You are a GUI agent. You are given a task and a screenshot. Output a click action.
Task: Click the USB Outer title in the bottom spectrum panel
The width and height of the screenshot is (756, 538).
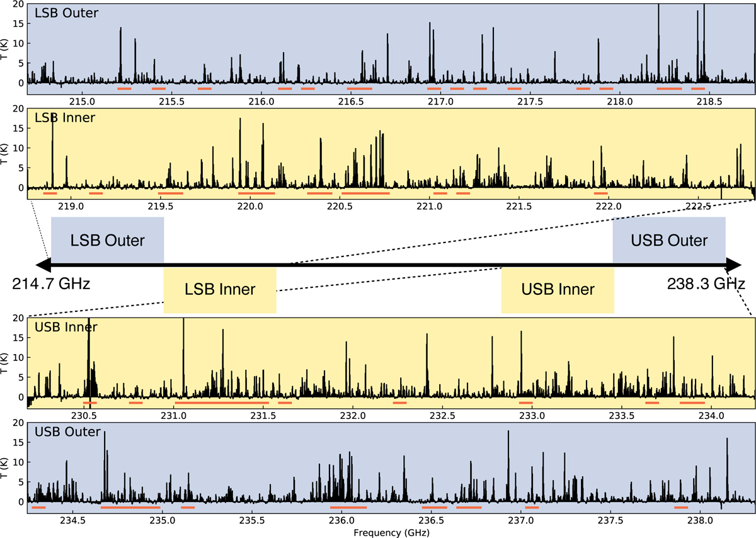click(67, 432)
